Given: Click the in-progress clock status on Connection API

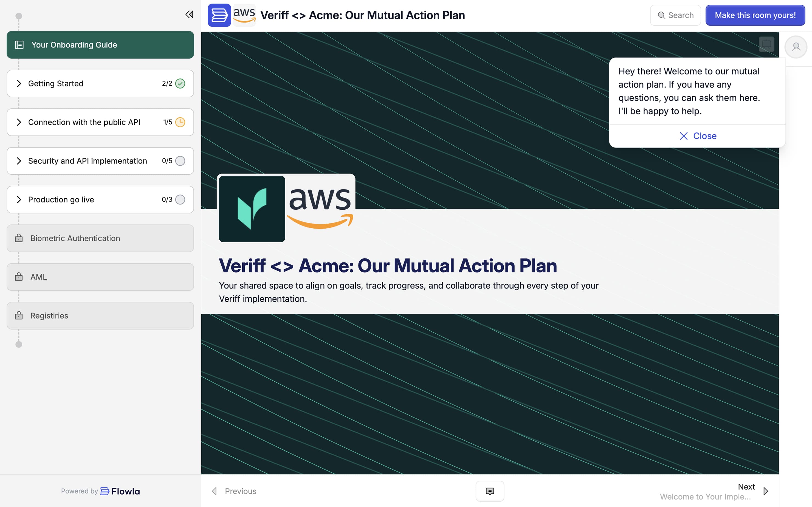Looking at the screenshot, I should [x=180, y=122].
